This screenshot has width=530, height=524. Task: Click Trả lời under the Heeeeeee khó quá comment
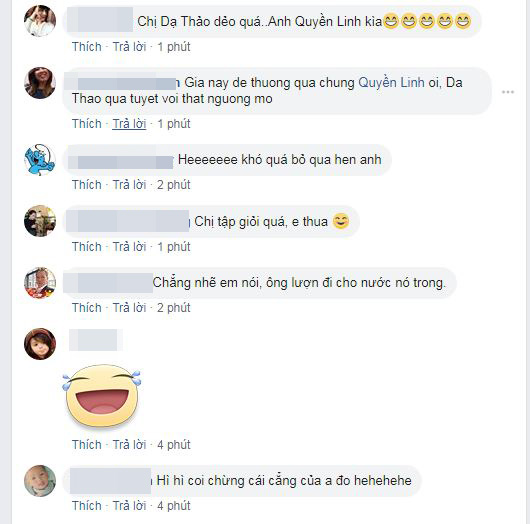click(129, 185)
